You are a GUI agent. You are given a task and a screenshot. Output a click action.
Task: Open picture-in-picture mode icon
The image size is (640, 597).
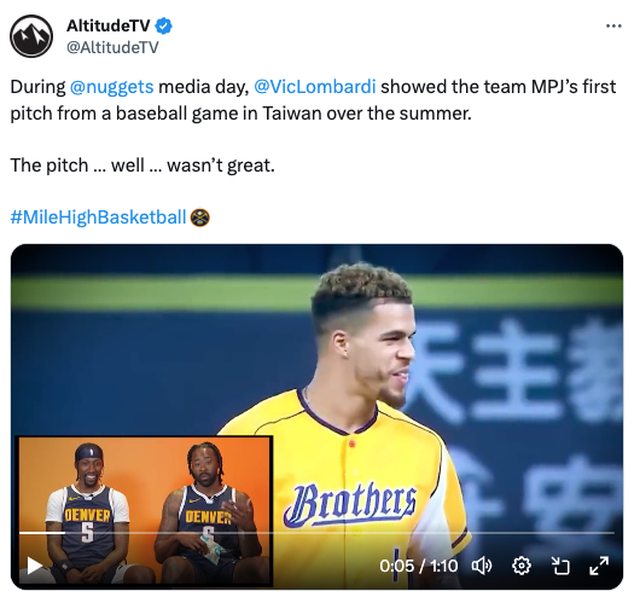(560, 566)
